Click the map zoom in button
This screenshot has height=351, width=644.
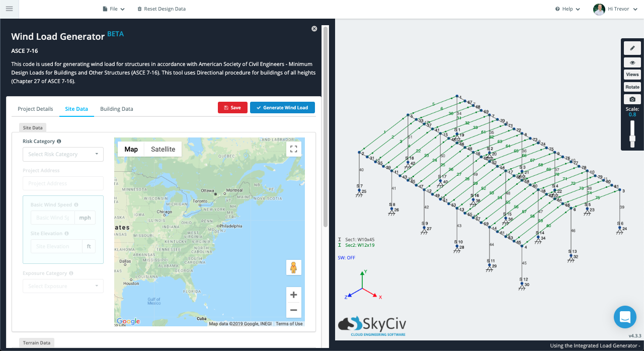pos(294,295)
